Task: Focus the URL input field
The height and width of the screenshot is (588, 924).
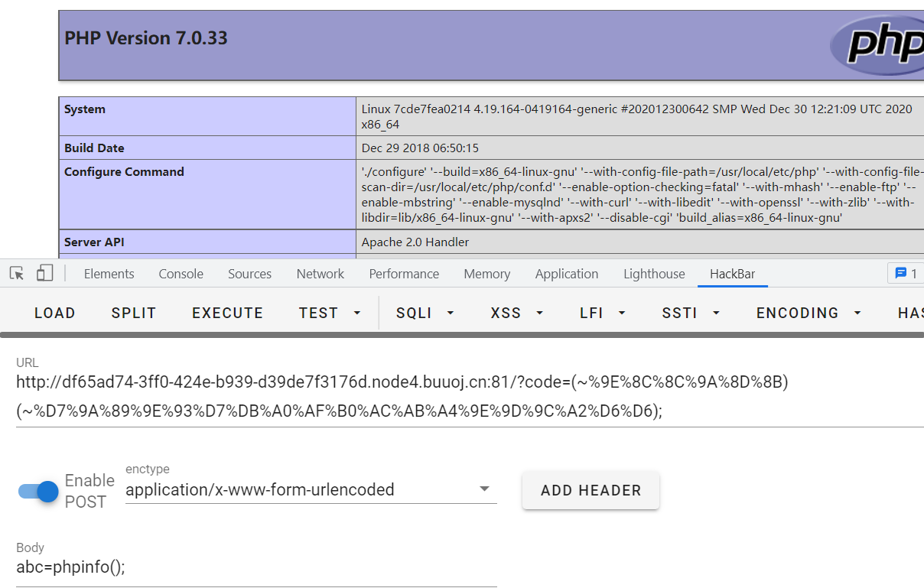Action: [470, 396]
